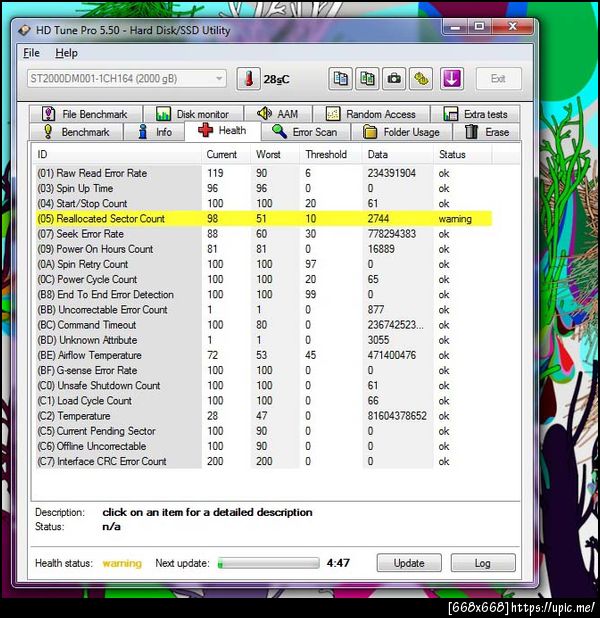Select the (BC) Command Timeout row

pos(263,325)
